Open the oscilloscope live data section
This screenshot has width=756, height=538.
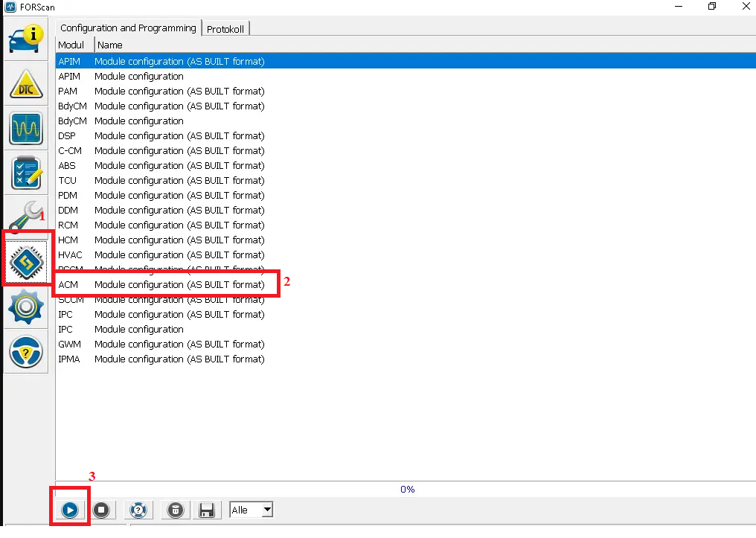tap(26, 128)
